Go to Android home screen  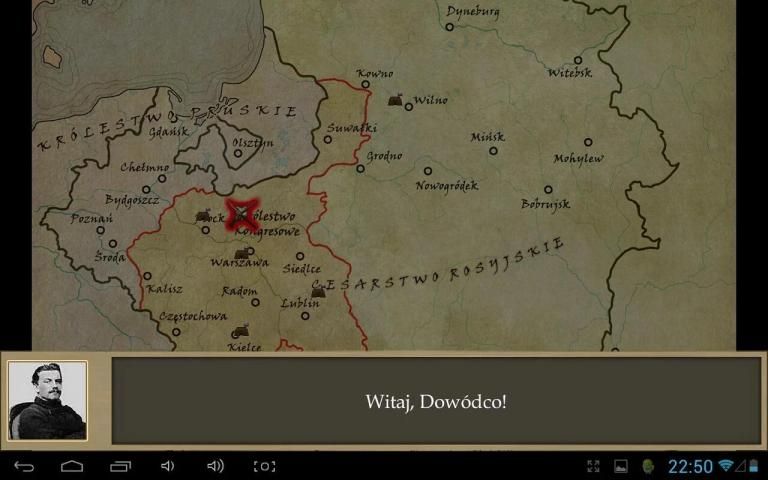[72, 466]
